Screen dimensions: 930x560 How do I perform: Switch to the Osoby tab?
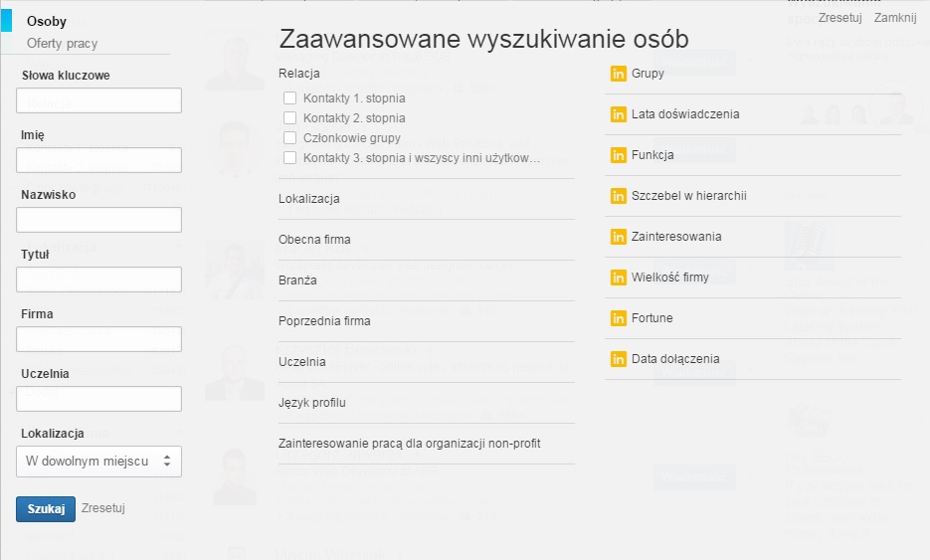point(47,22)
